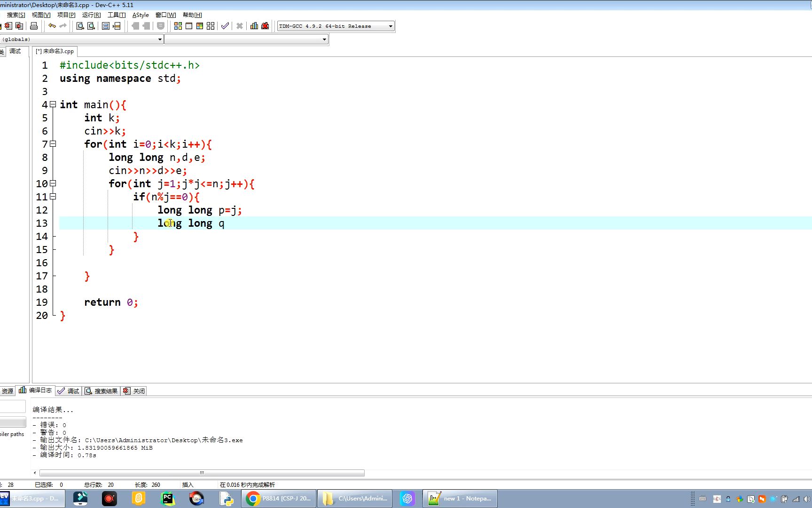This screenshot has height=508, width=812.
Task: Open the find dialog icon
Action: pyautogui.click(x=80, y=26)
